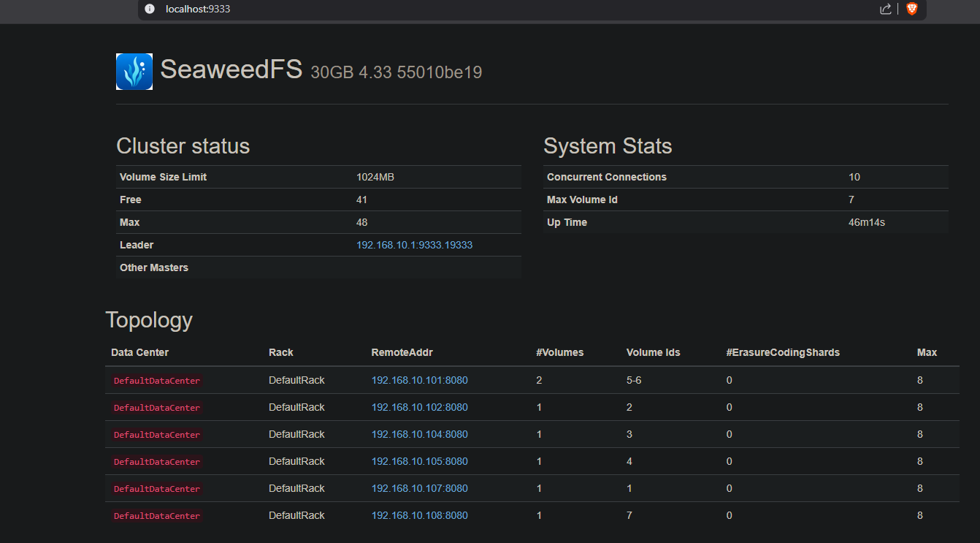Click DefaultRack in the 192.168.10.104 row
980x543 pixels.
[296, 434]
